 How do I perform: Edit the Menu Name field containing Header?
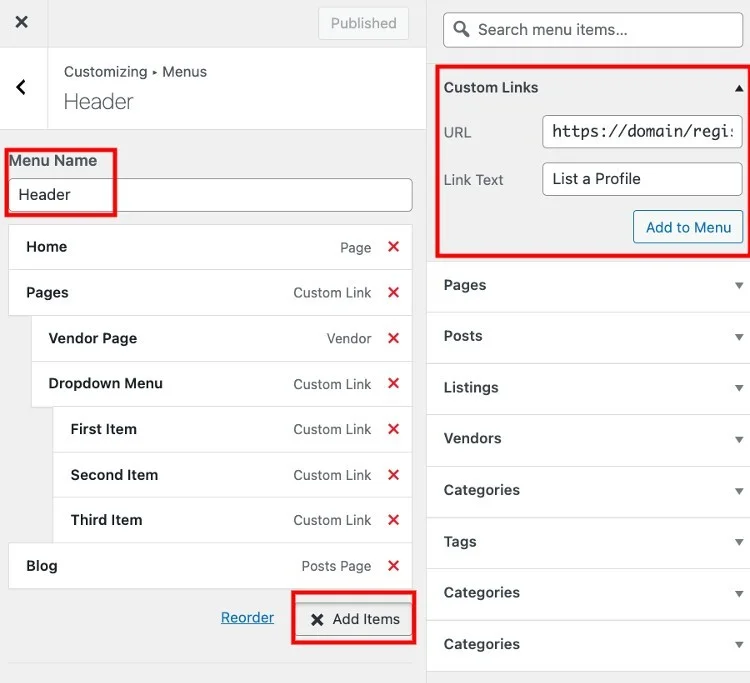pyautogui.click(x=210, y=195)
